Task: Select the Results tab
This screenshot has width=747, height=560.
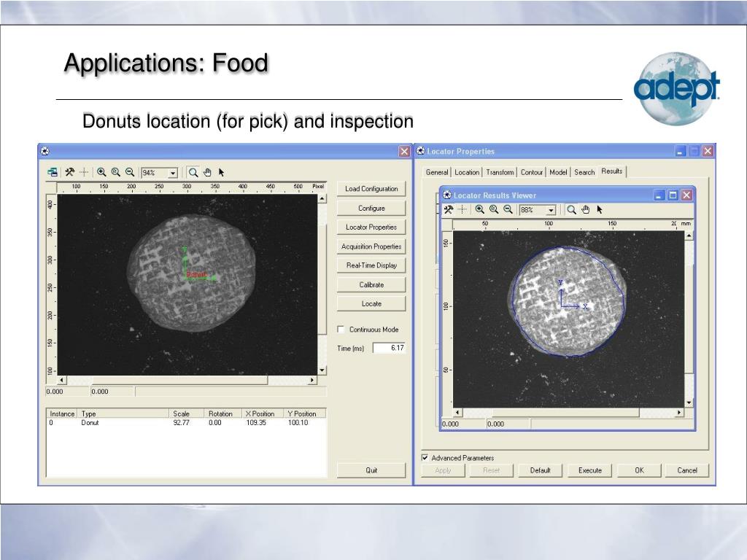Action: pyautogui.click(x=612, y=171)
